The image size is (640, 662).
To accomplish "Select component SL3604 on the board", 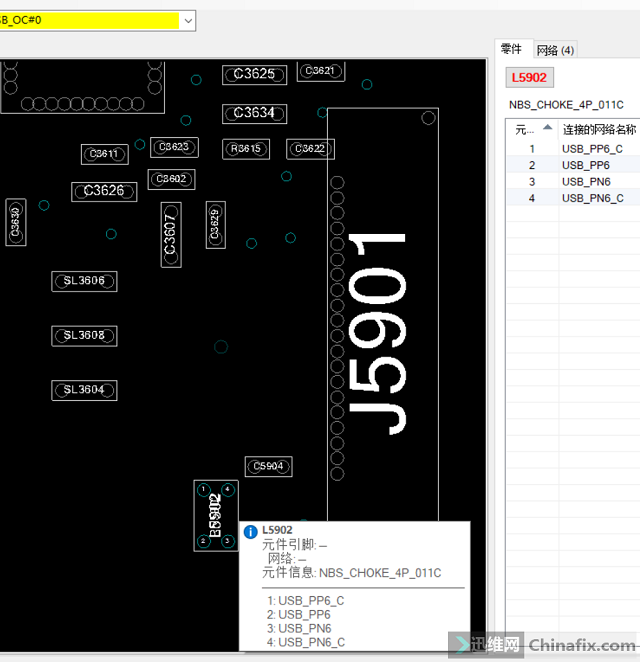I will click(x=84, y=389).
